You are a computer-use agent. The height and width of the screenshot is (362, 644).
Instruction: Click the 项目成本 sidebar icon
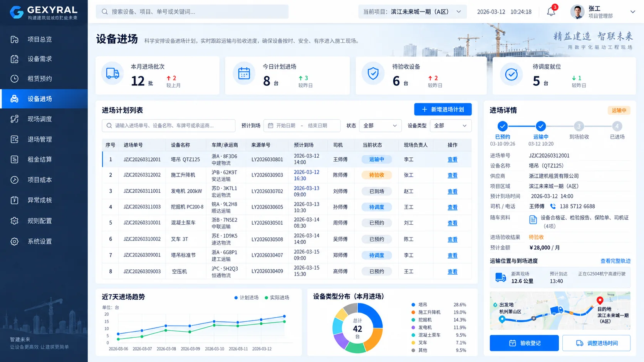click(15, 180)
